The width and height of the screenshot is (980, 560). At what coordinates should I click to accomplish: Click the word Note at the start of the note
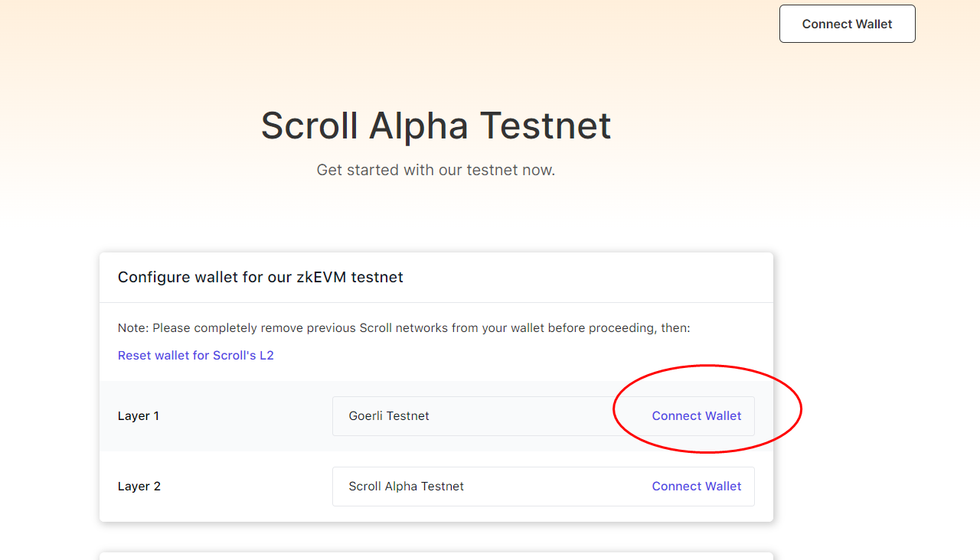[x=132, y=328]
